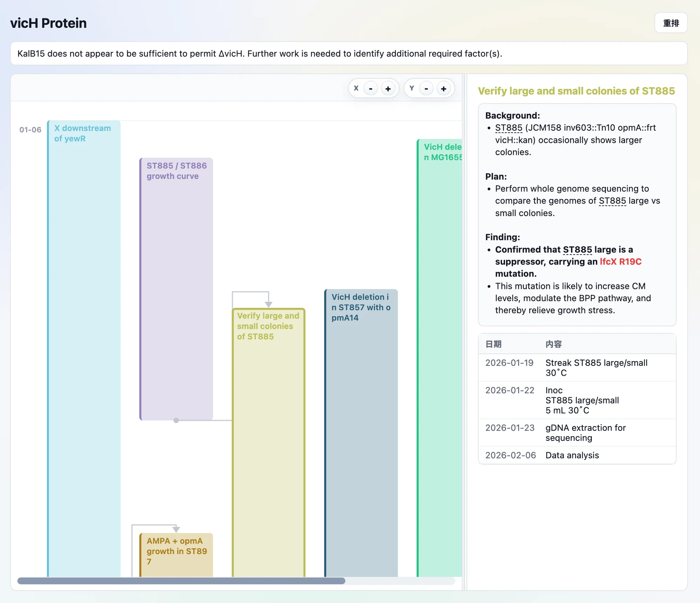This screenshot has height=603, width=700.
Task: Click Streak ST885 large/small entry
Action: 596,368
